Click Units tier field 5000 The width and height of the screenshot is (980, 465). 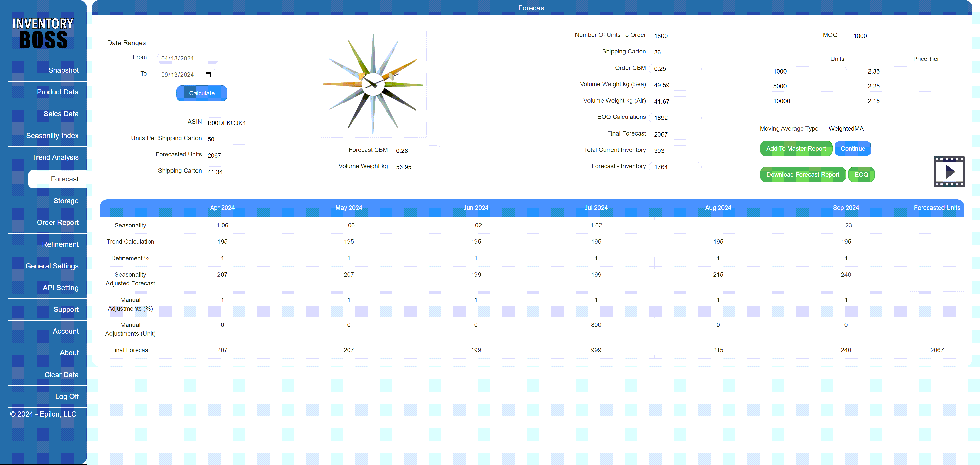tap(808, 86)
